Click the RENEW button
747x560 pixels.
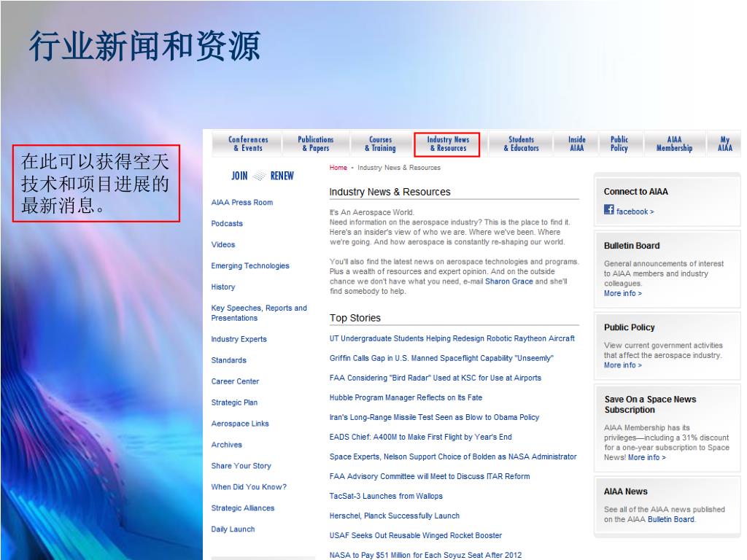[282, 176]
